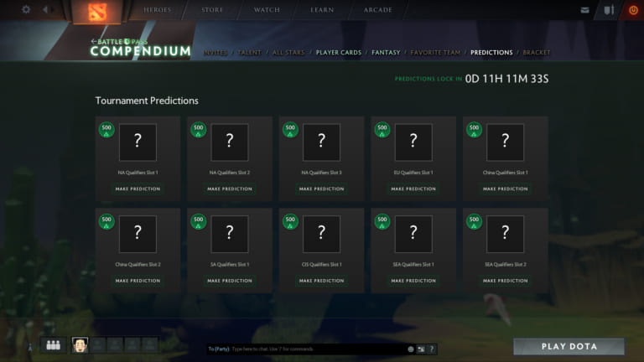Switch to the FAVORITE TEAM tab

(x=435, y=53)
